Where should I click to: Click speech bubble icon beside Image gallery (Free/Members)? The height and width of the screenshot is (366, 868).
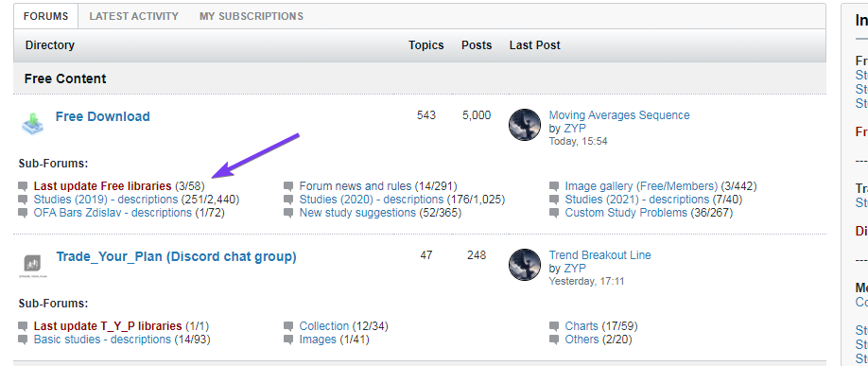click(x=554, y=186)
